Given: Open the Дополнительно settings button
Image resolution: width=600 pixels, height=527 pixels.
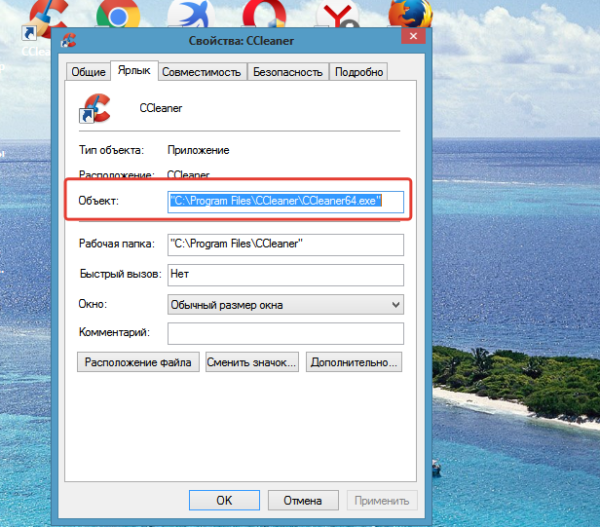Looking at the screenshot, I should tap(354, 362).
